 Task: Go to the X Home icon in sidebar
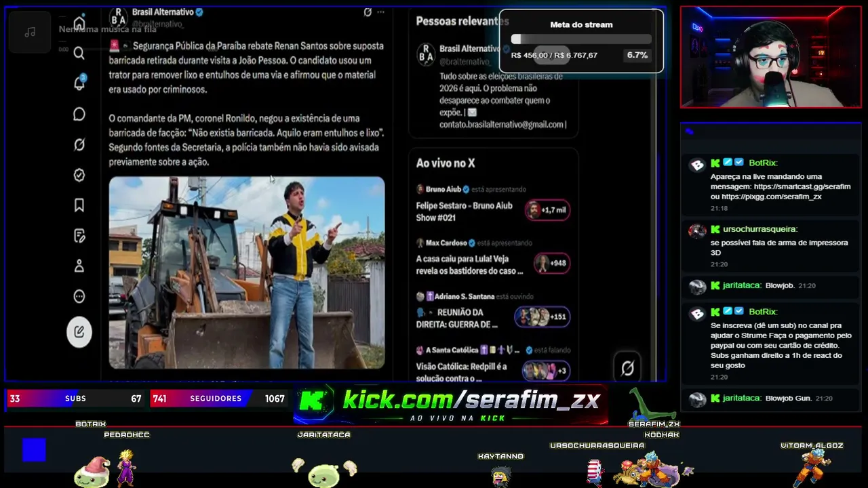coord(79,24)
